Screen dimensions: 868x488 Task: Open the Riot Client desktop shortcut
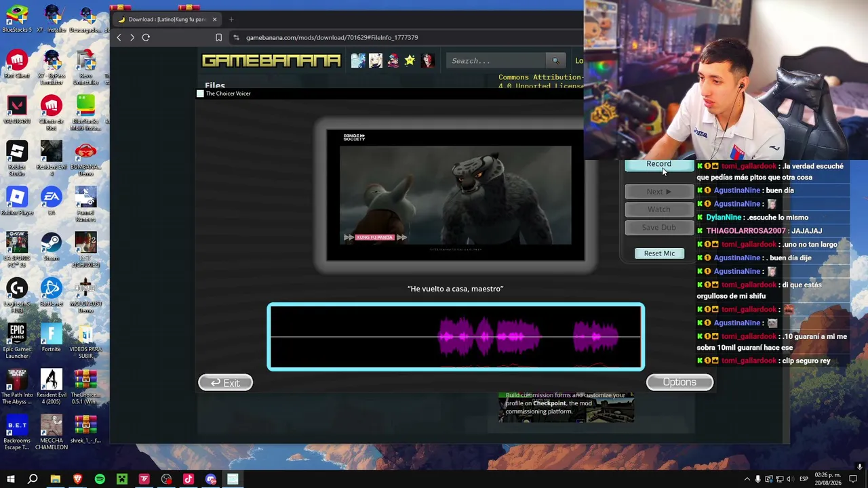click(17, 65)
